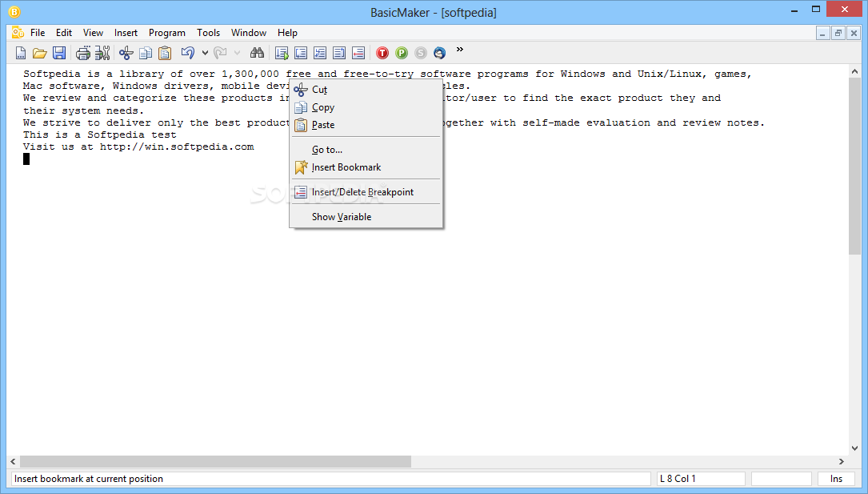The width and height of the screenshot is (868, 494).
Task: Expand toolbar overflow chevron
Action: point(459,50)
